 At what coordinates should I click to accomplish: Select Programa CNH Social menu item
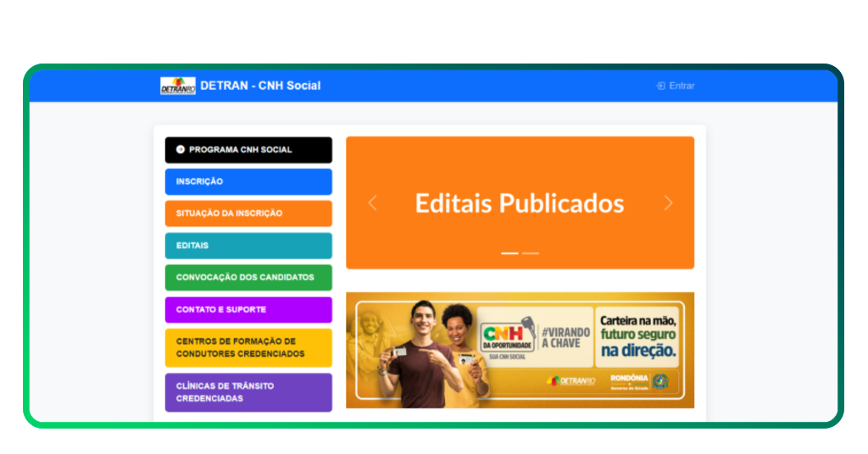pos(248,150)
